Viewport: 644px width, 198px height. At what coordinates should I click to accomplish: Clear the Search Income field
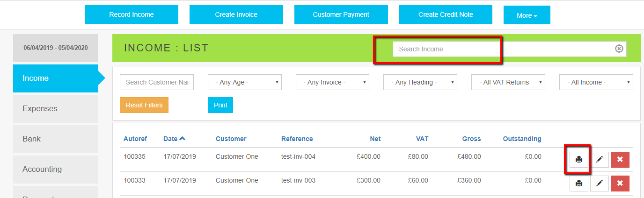click(619, 49)
